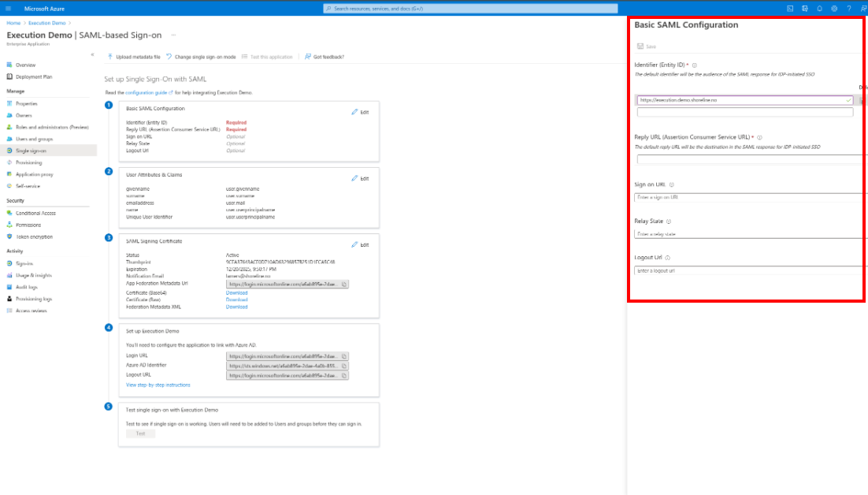Screen dimensions: 868x495
Task: Copy the App Federation Metadata Url
Action: [343, 284]
